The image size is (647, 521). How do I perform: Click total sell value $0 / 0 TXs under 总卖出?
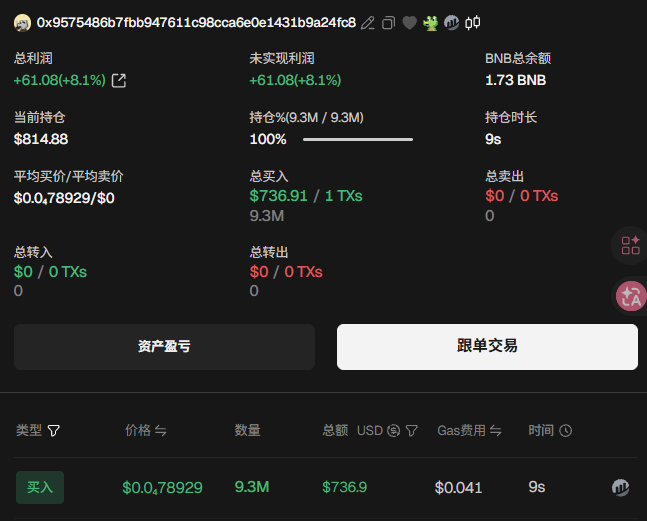click(522, 196)
